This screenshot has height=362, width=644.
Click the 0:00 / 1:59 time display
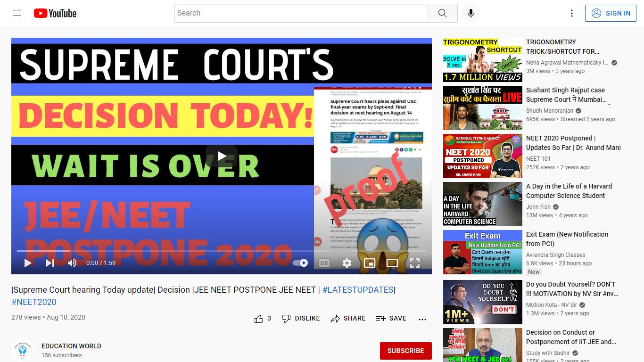click(x=101, y=263)
